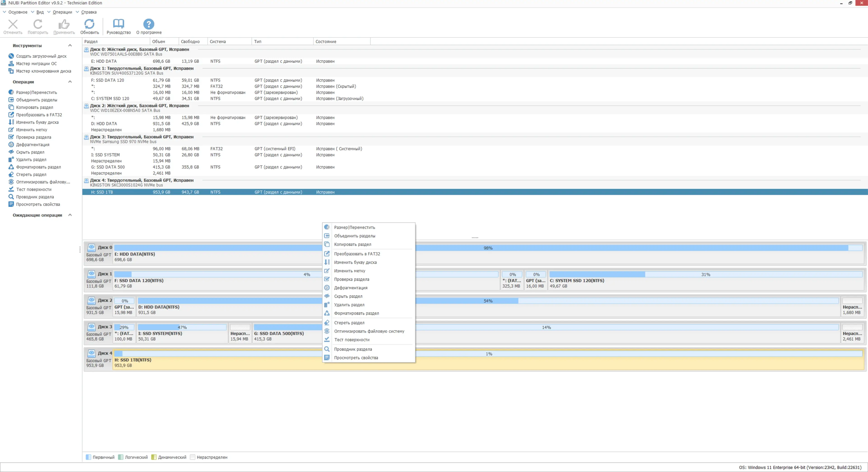Collapse the Инструменты panel section

point(70,45)
